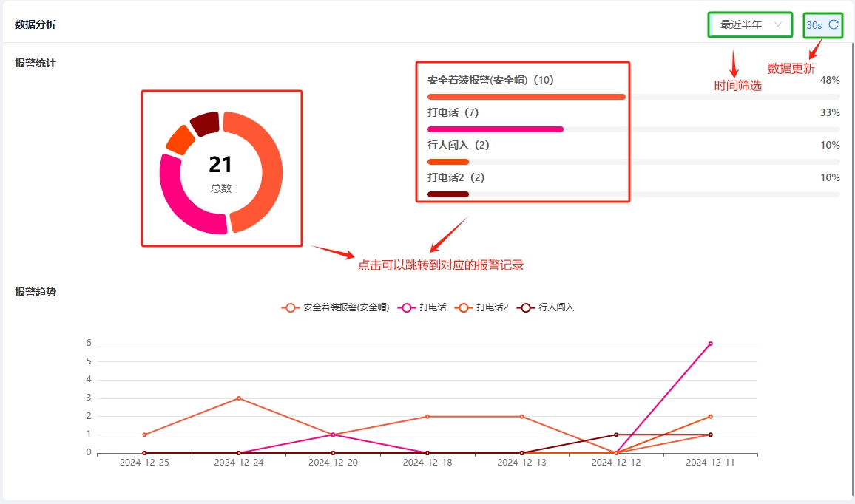Click the pink 打电话 progress bar
This screenshot has width=855, height=504.
(495, 129)
